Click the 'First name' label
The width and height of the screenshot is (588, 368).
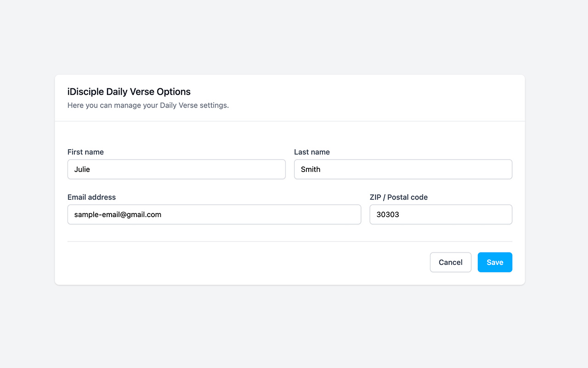85,152
